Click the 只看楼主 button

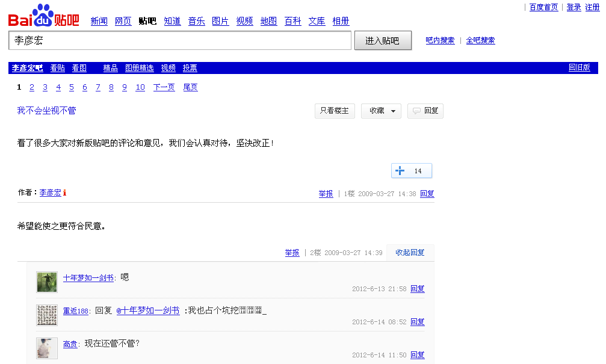coord(335,111)
